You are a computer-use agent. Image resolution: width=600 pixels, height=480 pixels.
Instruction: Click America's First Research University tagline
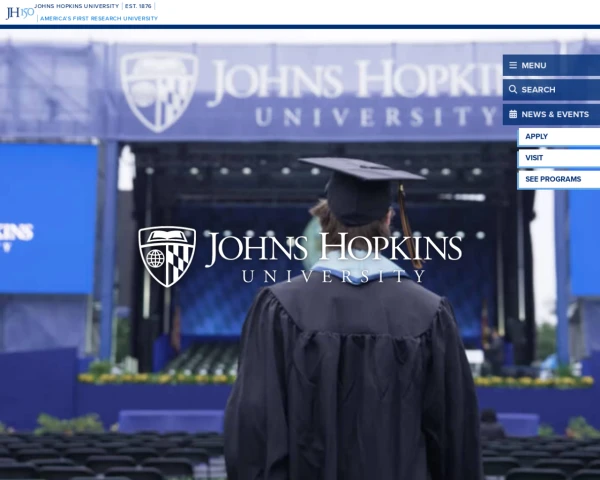tap(98, 18)
